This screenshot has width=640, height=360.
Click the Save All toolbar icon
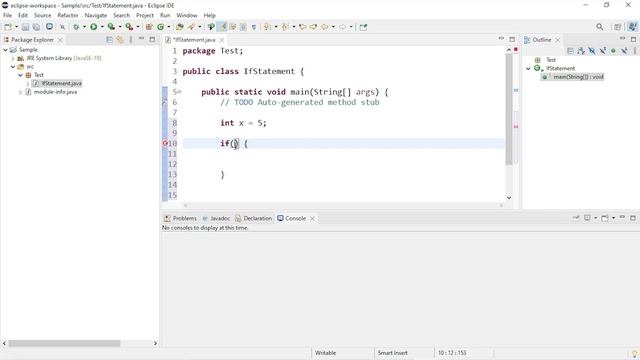click(36, 27)
